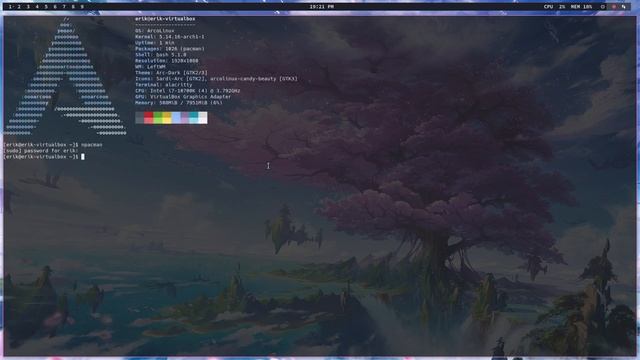The width and height of the screenshot is (640, 360).
Task: Click the Kernel version line
Action: [x=170, y=37]
